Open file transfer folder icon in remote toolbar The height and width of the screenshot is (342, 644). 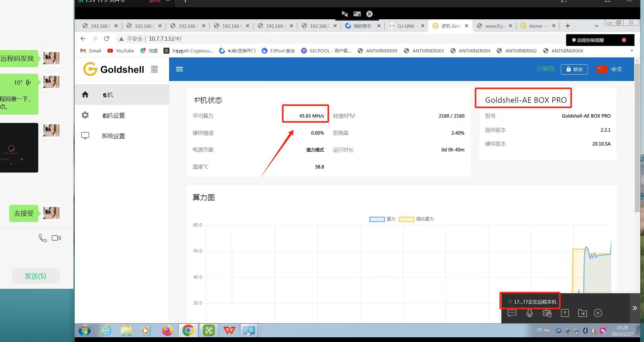pos(583,313)
